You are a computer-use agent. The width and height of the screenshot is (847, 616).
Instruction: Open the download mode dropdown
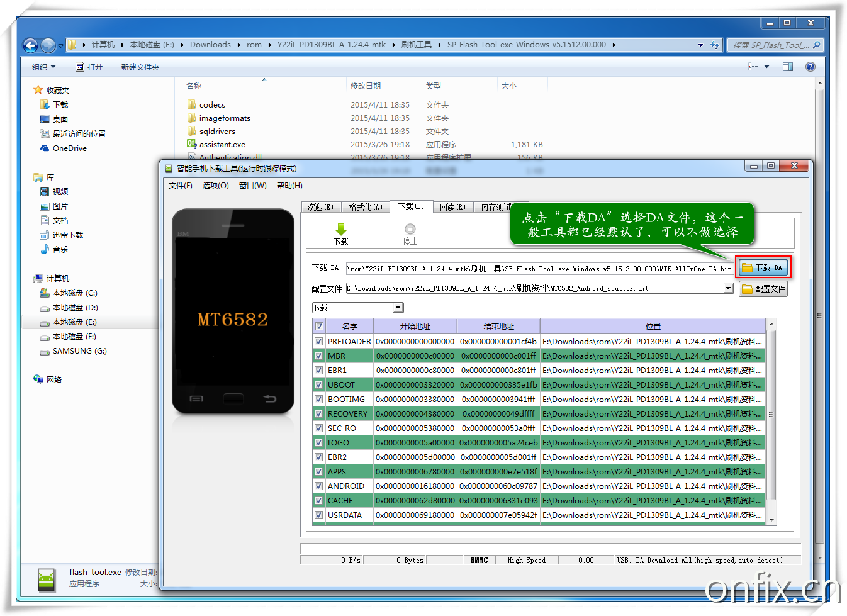[398, 308]
